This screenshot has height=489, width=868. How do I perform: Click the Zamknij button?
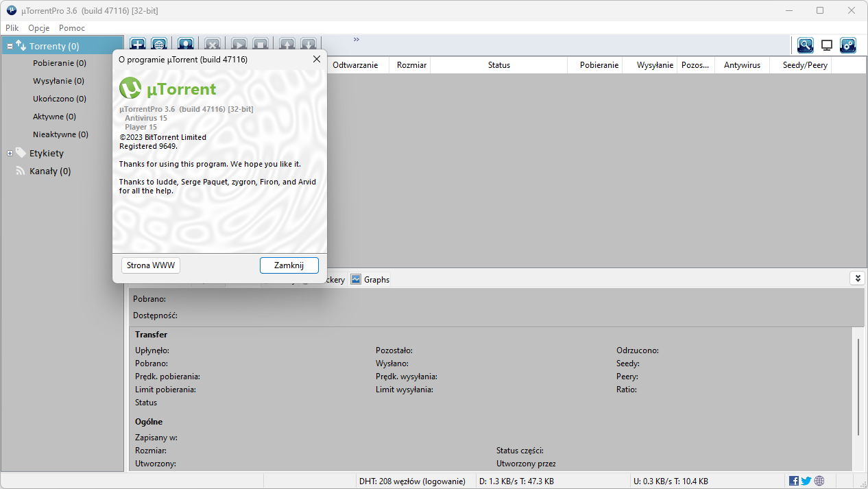289,265
